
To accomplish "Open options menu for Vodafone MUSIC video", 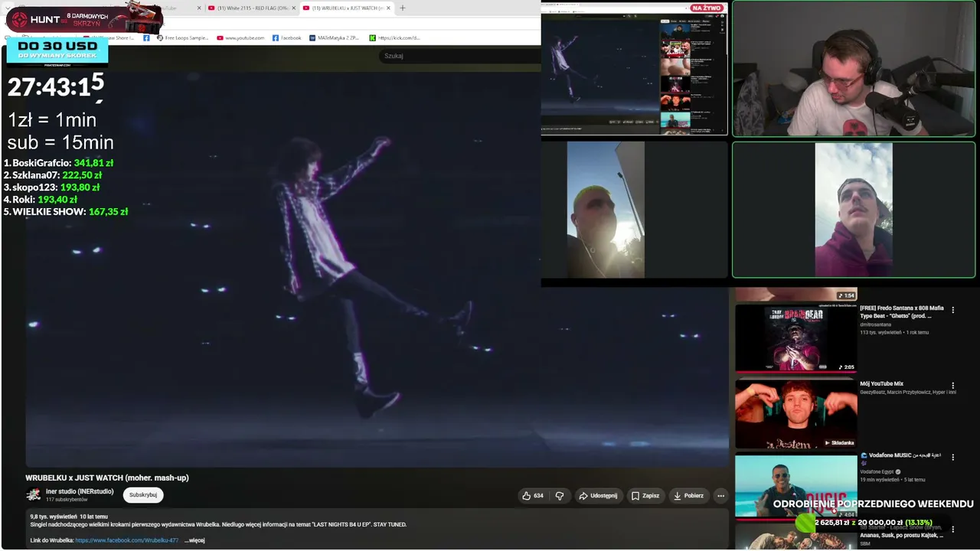I will pyautogui.click(x=953, y=457).
